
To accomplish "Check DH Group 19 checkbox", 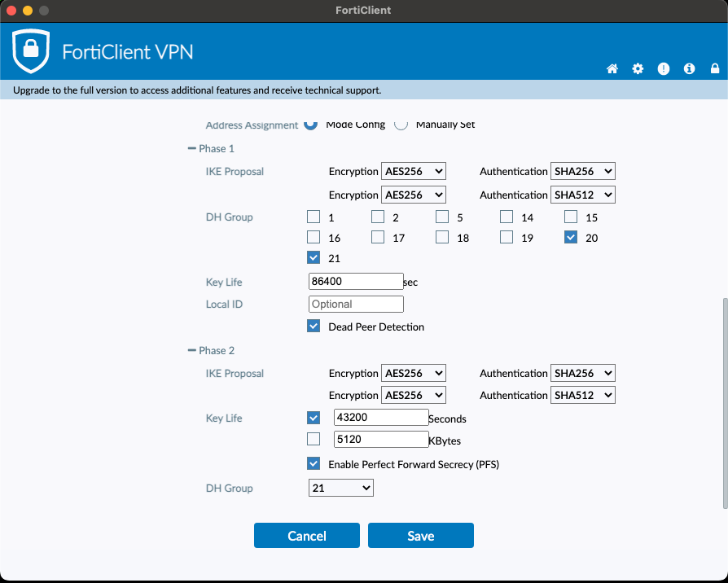I will point(507,237).
